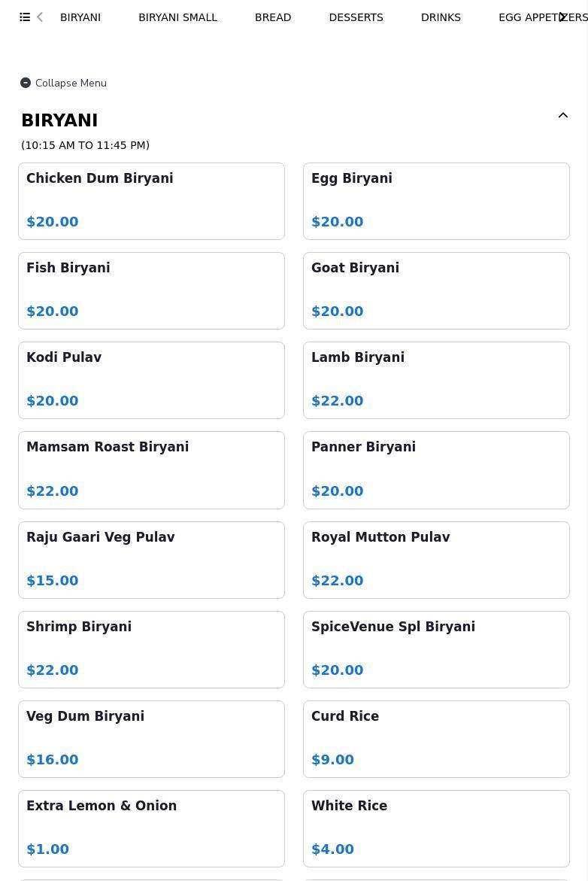Switch to the BIRYANI SMALL tab

click(177, 17)
